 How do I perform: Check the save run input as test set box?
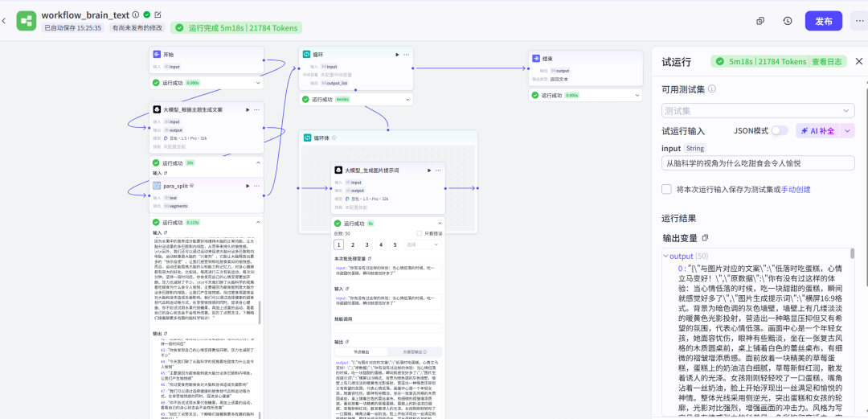(666, 189)
